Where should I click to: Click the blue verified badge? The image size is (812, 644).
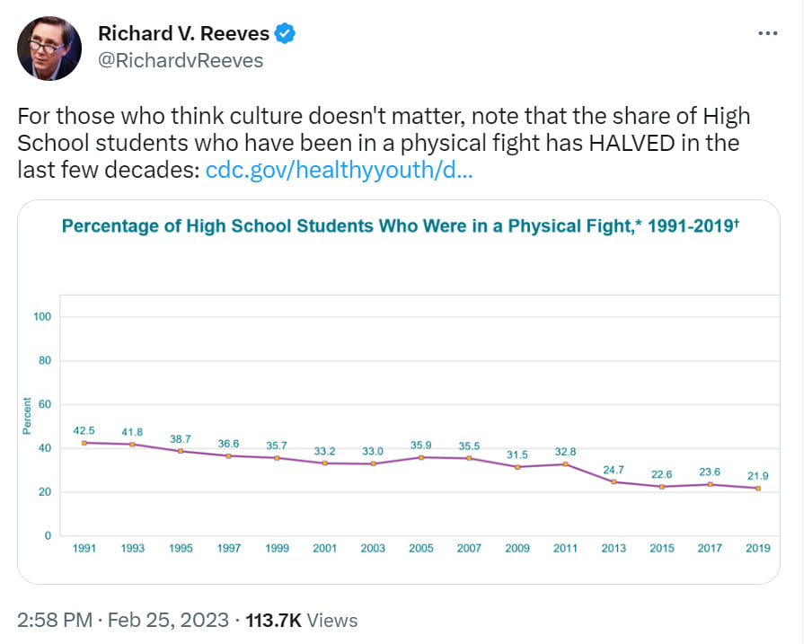tap(286, 34)
